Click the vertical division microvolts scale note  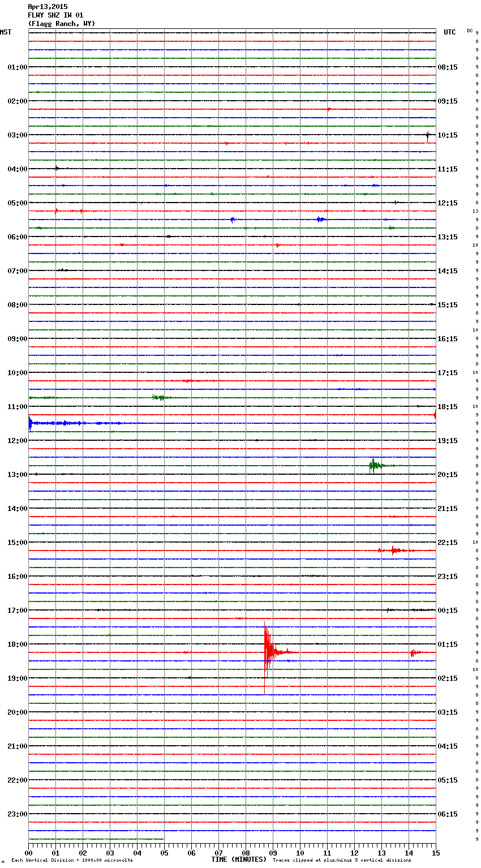coord(72,861)
